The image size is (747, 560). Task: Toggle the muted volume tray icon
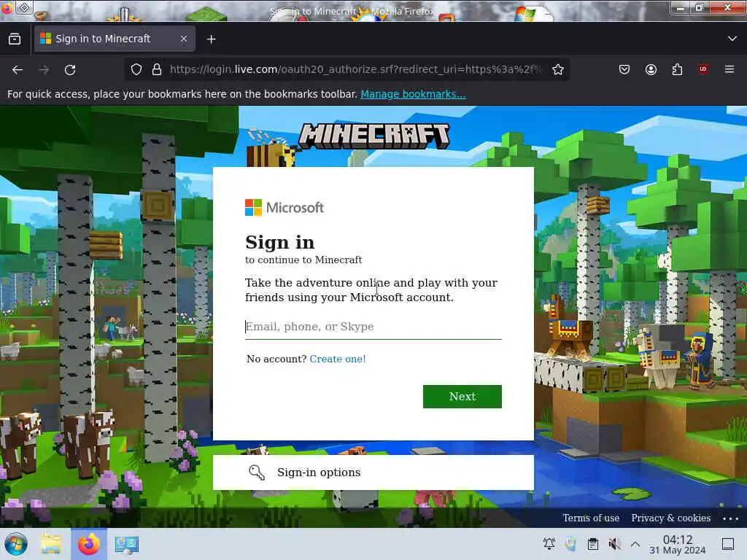point(614,544)
